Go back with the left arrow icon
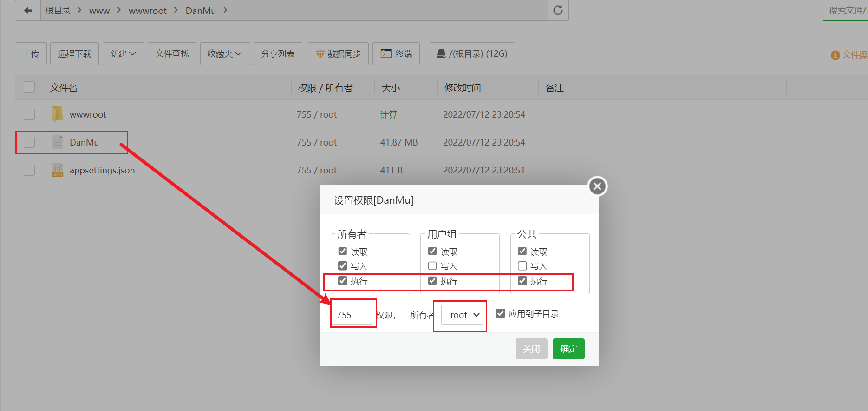This screenshot has width=868, height=411. (28, 10)
